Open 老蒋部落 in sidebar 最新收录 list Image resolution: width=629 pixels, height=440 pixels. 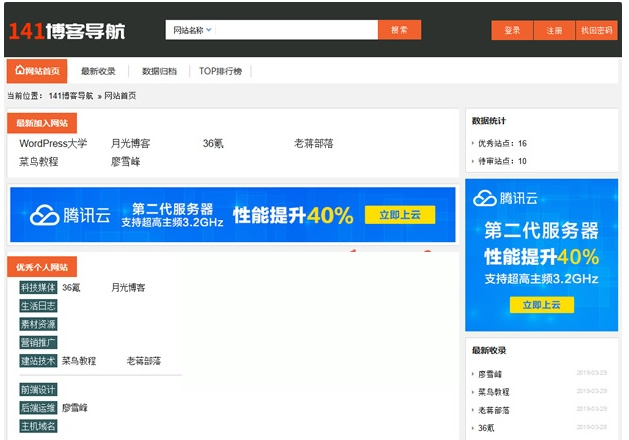494,410
